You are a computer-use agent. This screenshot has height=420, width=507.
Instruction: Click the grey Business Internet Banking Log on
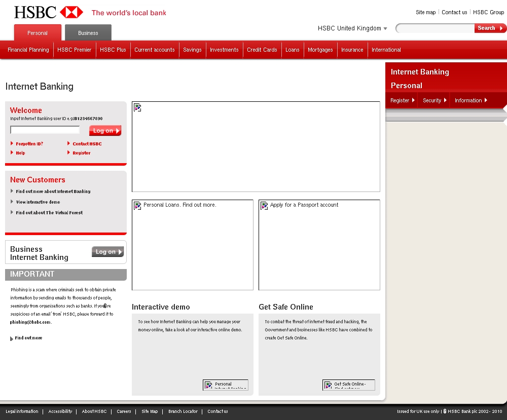click(x=107, y=252)
